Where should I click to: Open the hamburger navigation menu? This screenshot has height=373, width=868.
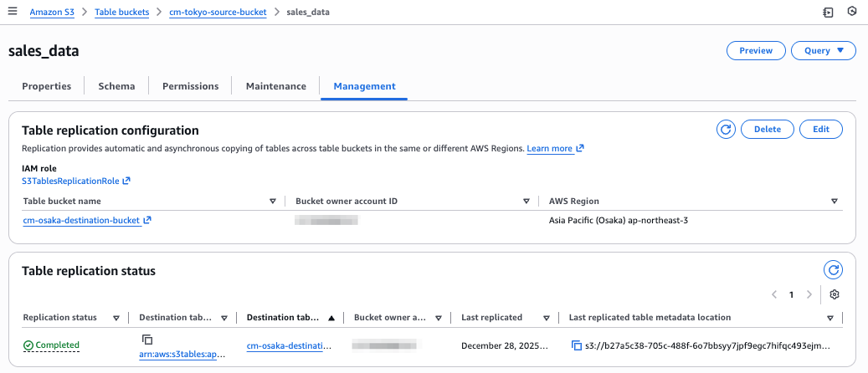(13, 12)
